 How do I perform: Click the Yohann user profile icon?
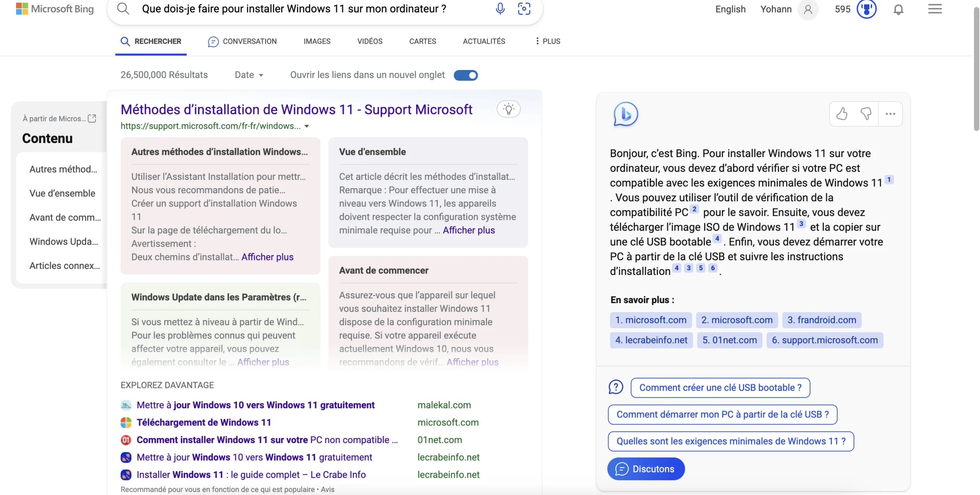808,10
